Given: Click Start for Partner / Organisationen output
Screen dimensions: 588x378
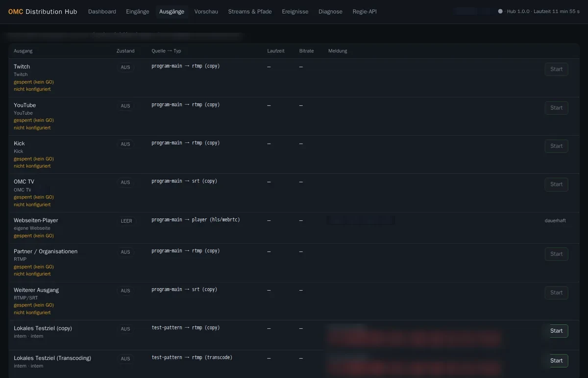Looking at the screenshot, I should (556, 254).
